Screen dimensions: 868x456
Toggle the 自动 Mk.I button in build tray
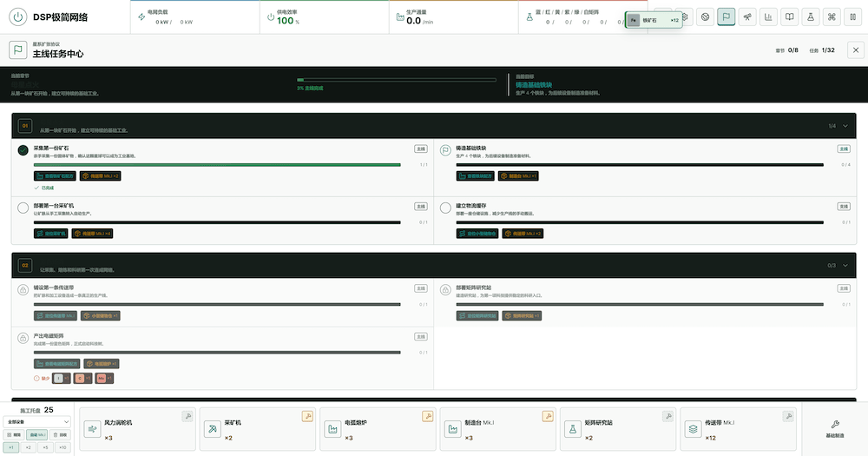tap(37, 434)
